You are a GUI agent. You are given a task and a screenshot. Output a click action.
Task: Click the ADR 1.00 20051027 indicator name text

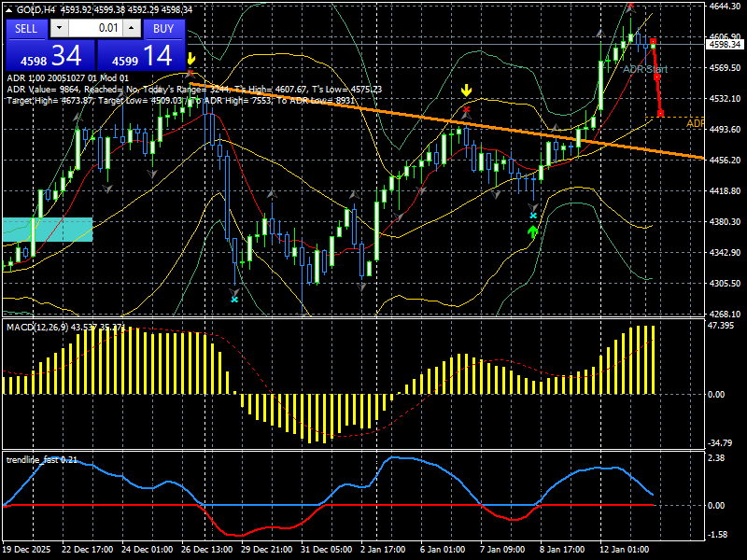67,78
